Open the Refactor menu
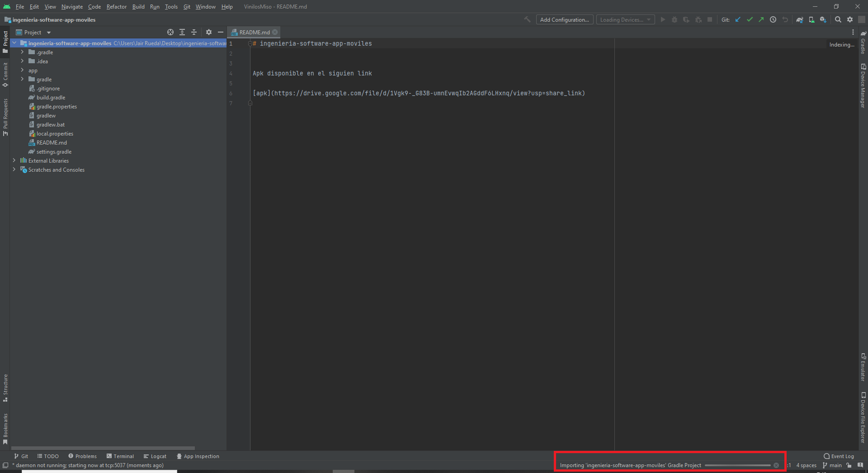This screenshot has height=473, width=868. (116, 7)
